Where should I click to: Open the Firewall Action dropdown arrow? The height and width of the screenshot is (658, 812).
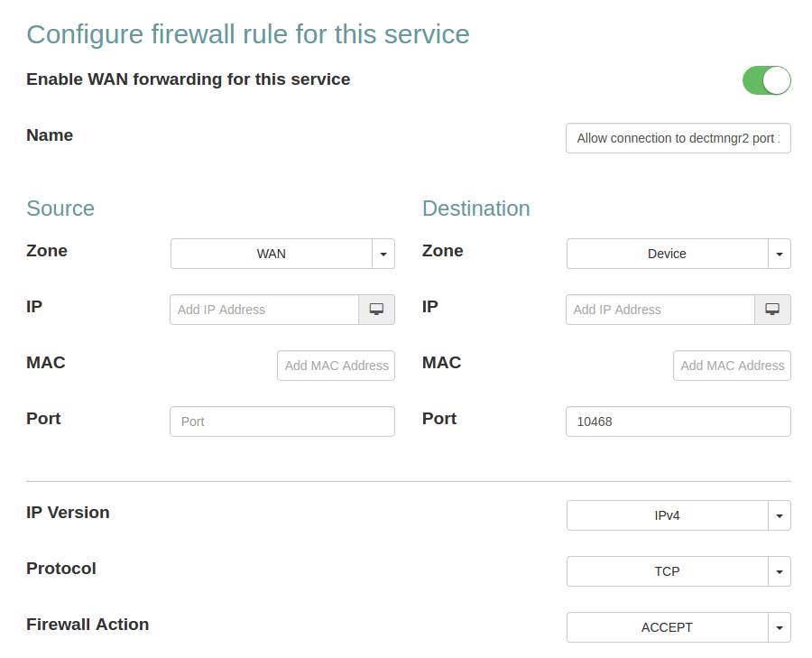coord(780,628)
